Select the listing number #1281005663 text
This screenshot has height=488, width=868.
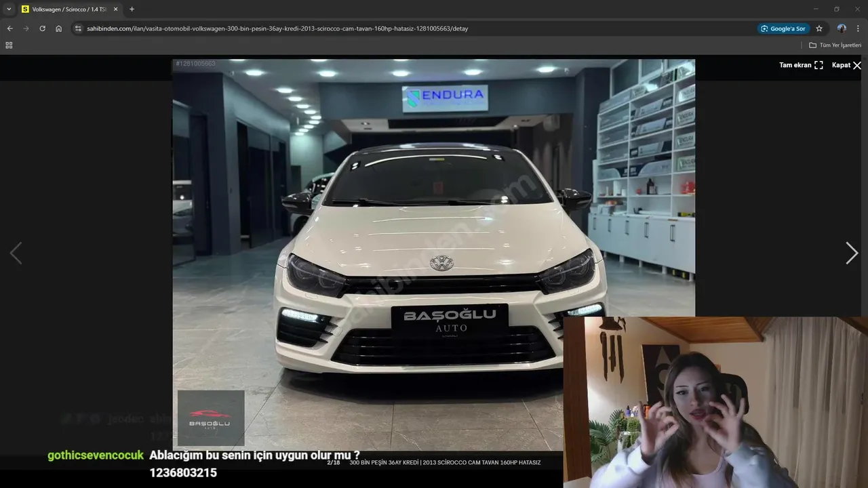(x=196, y=64)
